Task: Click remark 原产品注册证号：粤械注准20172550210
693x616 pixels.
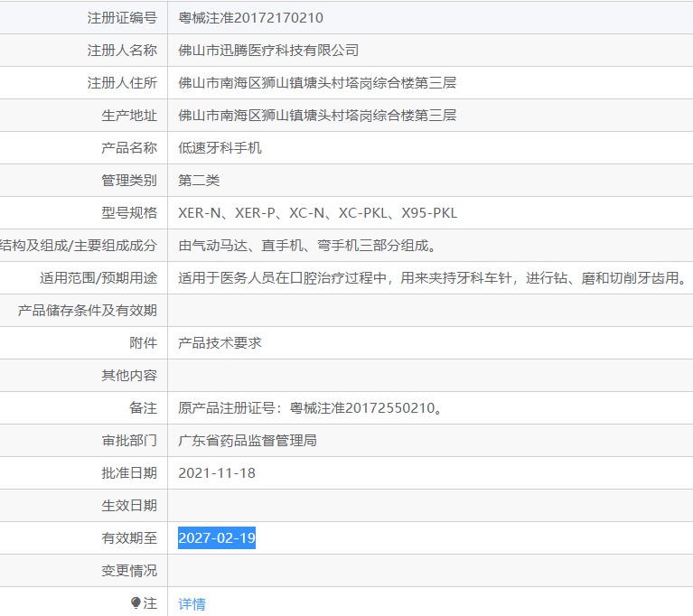Action: (310, 408)
